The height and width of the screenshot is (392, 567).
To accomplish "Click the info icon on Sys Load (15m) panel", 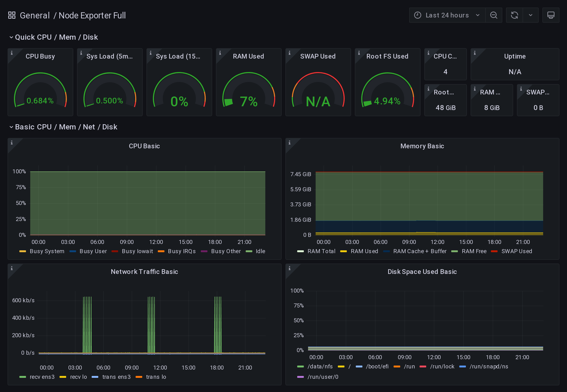I will [x=150, y=53].
